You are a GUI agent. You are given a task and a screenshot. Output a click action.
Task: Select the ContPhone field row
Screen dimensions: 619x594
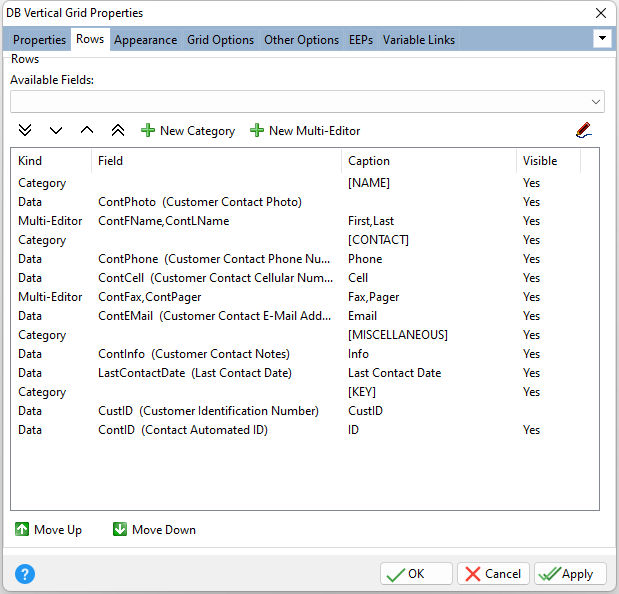pyautogui.click(x=305, y=259)
